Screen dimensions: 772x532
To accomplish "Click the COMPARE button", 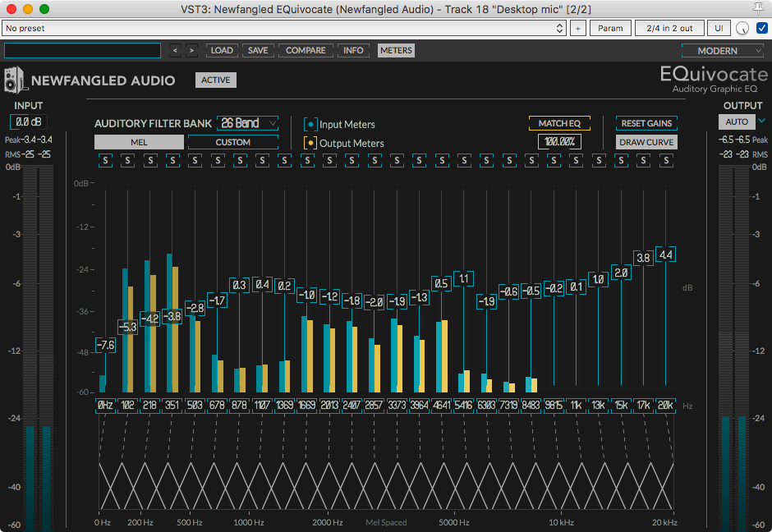I will pos(306,50).
